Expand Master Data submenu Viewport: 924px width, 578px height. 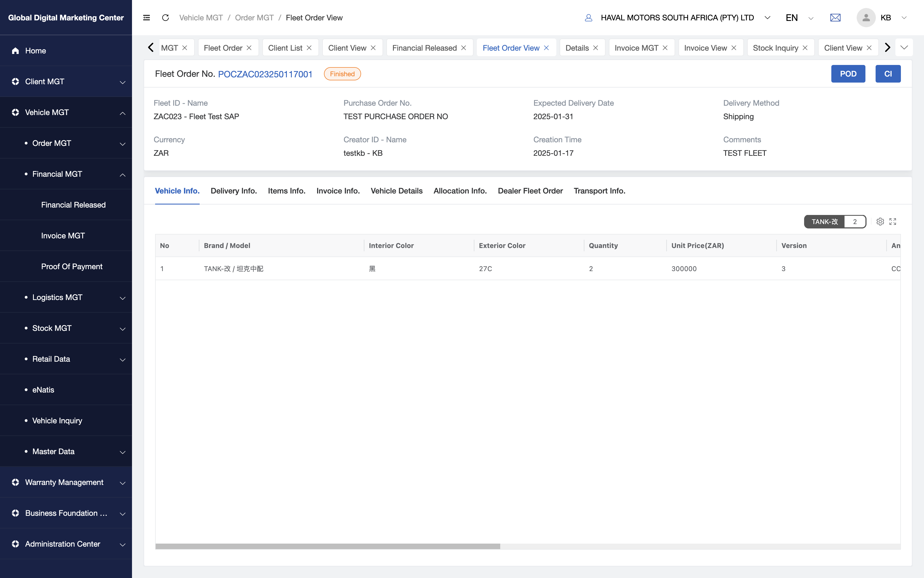click(66, 451)
